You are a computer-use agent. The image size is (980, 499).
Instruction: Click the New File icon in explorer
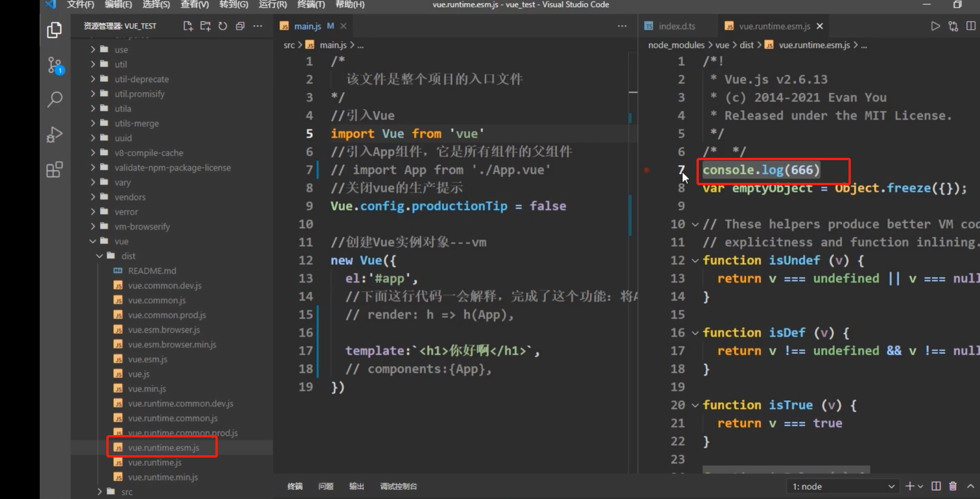click(188, 26)
